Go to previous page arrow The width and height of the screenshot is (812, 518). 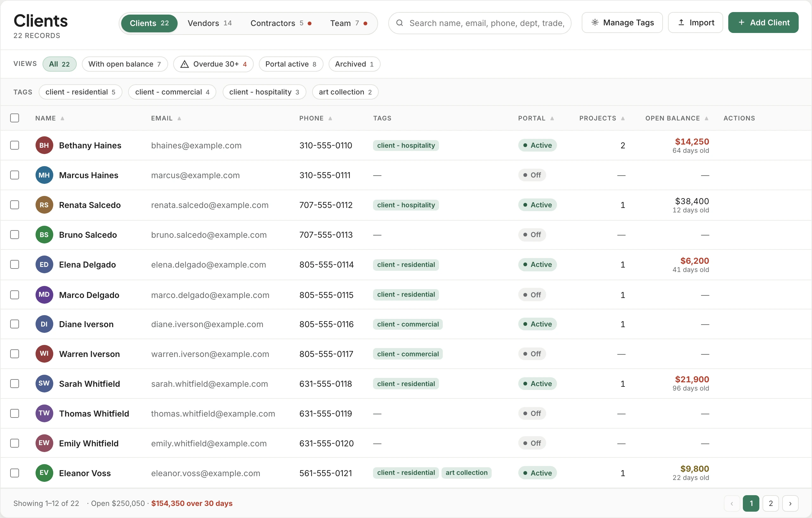[x=732, y=503]
